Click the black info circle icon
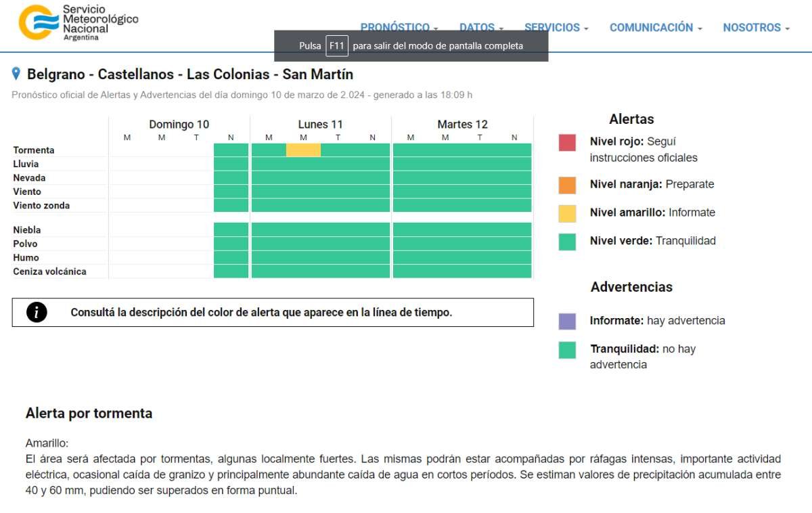The width and height of the screenshot is (812, 513). click(37, 312)
